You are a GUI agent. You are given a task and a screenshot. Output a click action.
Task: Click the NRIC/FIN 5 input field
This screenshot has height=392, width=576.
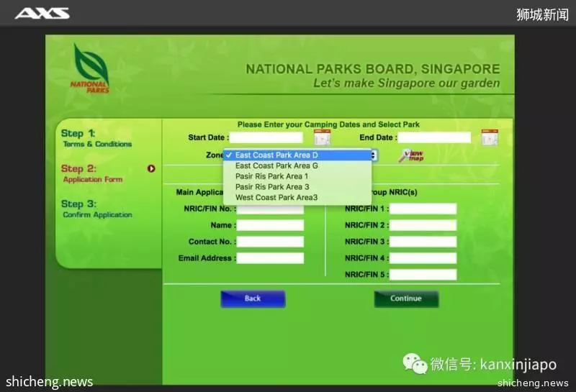coord(423,275)
